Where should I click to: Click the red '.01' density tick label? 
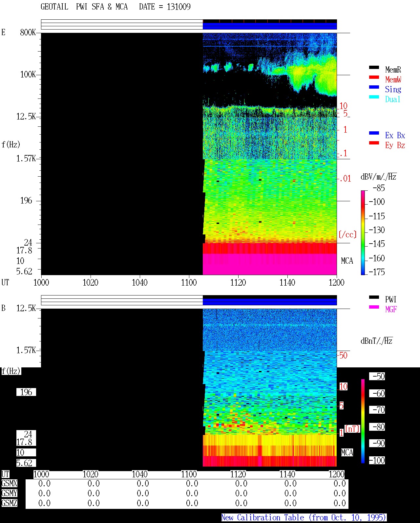click(345, 179)
